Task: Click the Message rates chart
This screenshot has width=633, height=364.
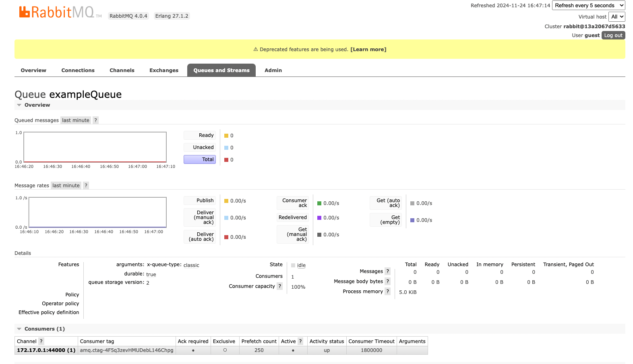Action: (97, 212)
